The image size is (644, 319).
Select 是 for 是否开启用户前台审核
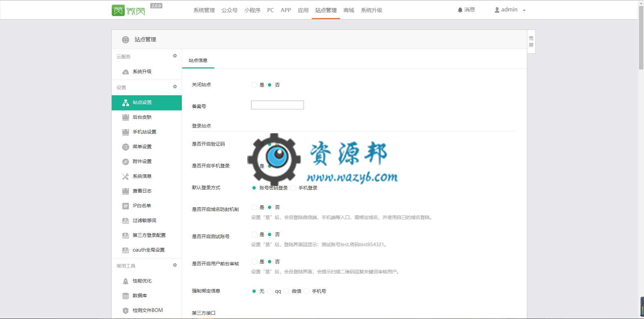coord(254,262)
